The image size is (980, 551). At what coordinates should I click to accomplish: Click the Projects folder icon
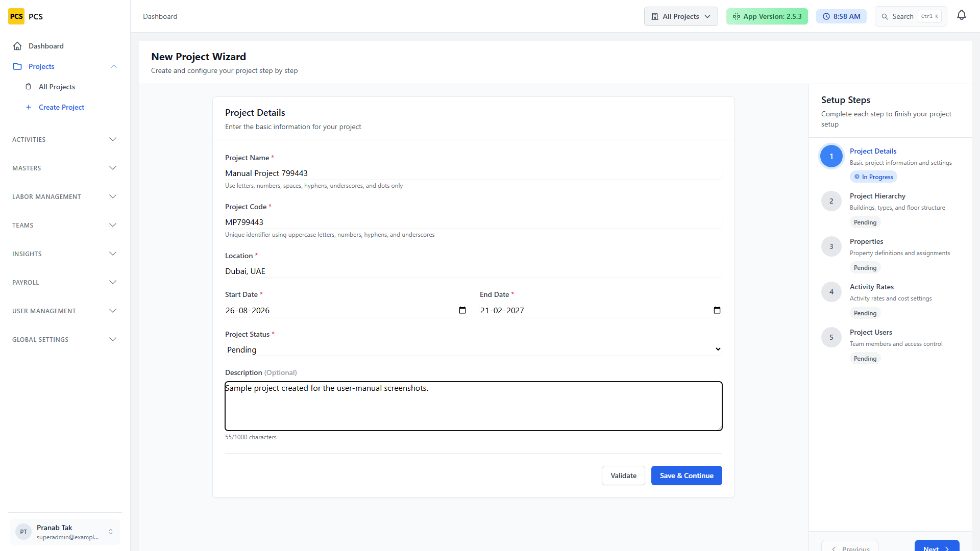tap(17, 66)
